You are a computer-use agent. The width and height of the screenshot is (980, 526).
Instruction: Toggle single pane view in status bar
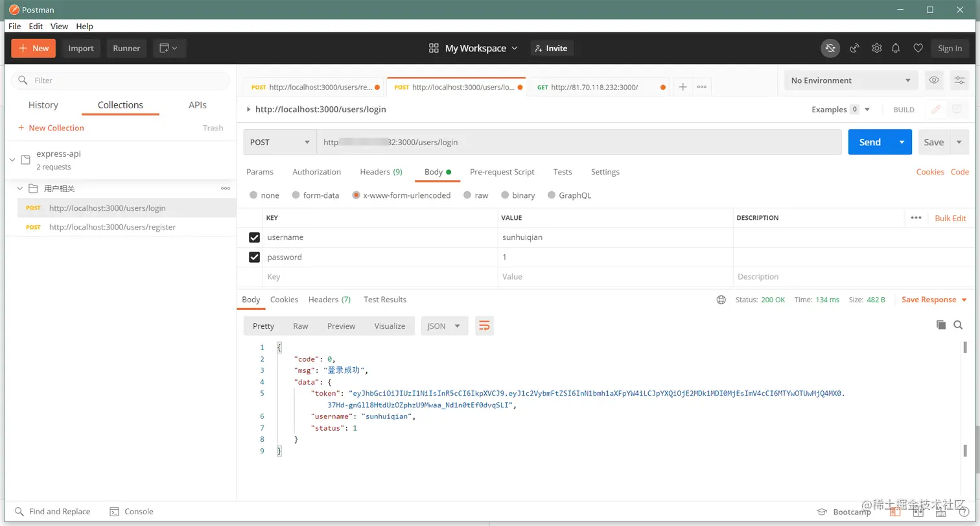895,512
